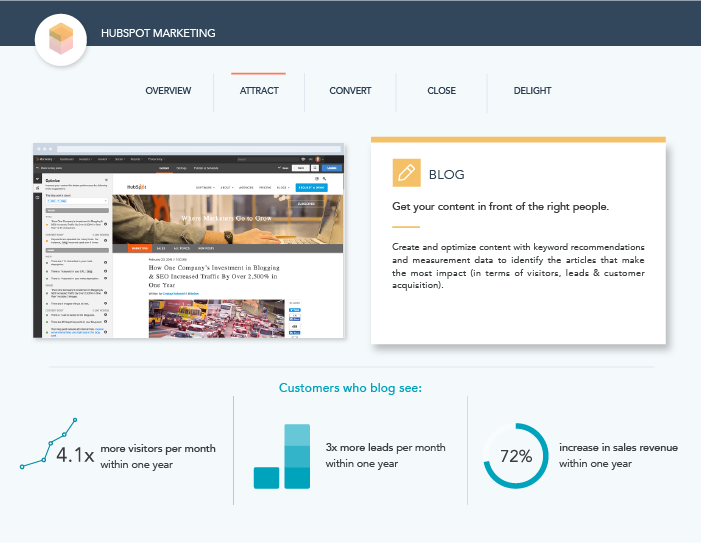Screen dimensions: 701x543
Task: Click 'increase in sales revenue' text
Action: pyautogui.click(x=618, y=447)
